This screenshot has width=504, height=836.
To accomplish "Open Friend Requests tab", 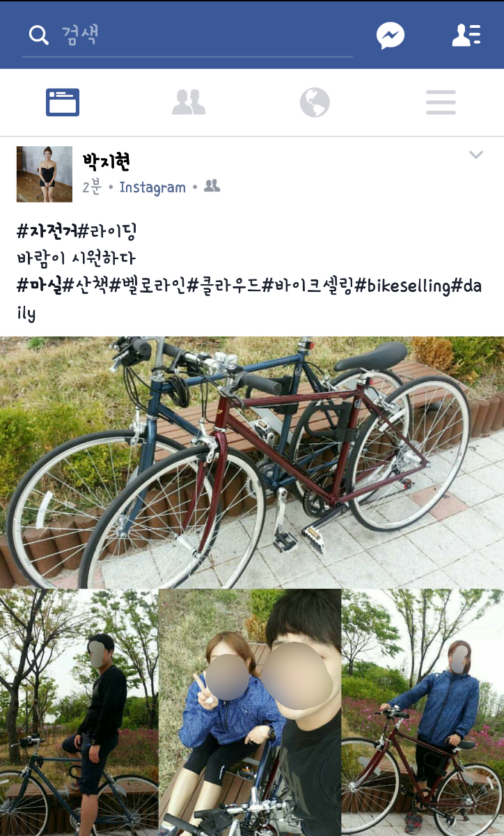I will point(189,102).
